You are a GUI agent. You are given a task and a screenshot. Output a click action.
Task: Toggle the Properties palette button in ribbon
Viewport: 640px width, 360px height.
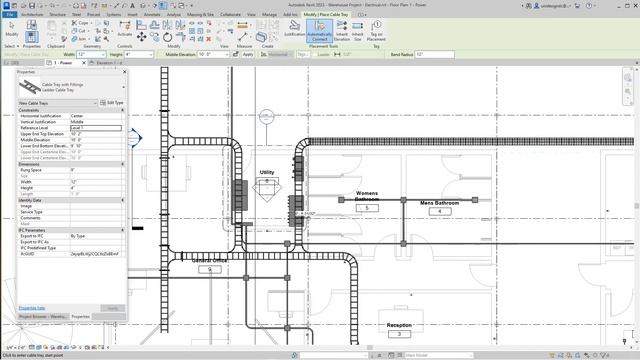(x=31, y=37)
